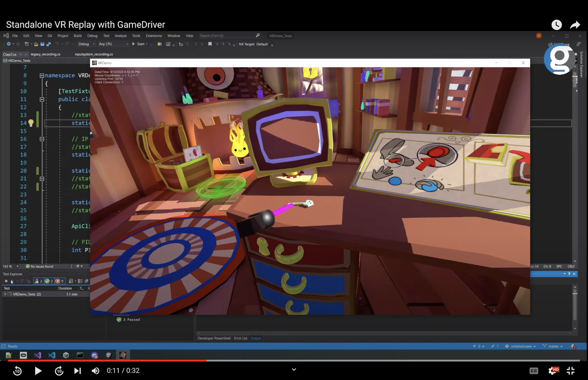The width and height of the screenshot is (588, 380).
Task: Switch to the legacy_recording.cs tab
Action: [45, 54]
